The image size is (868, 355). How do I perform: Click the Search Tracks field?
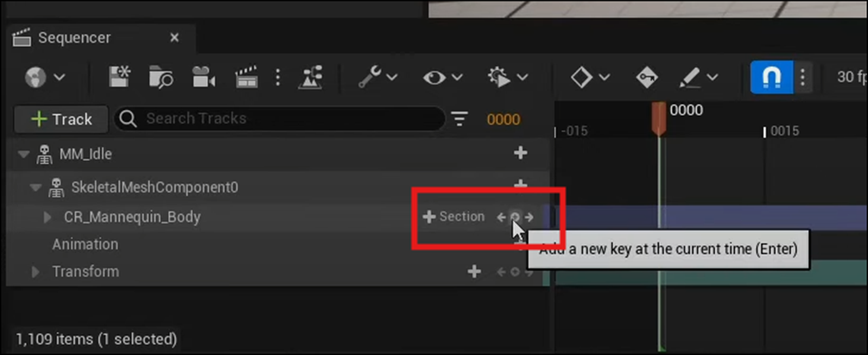(x=280, y=119)
